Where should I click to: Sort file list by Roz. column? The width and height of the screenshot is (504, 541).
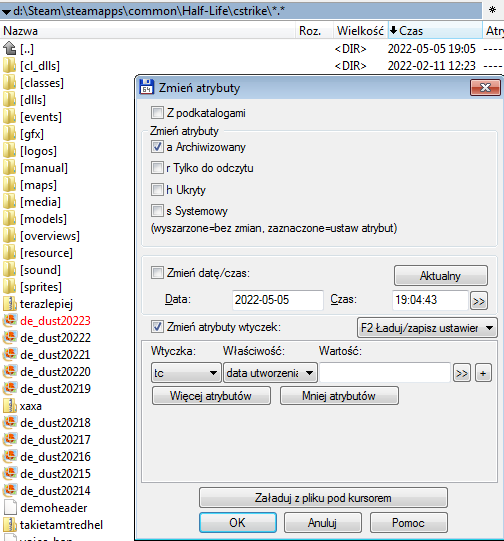[314, 31]
